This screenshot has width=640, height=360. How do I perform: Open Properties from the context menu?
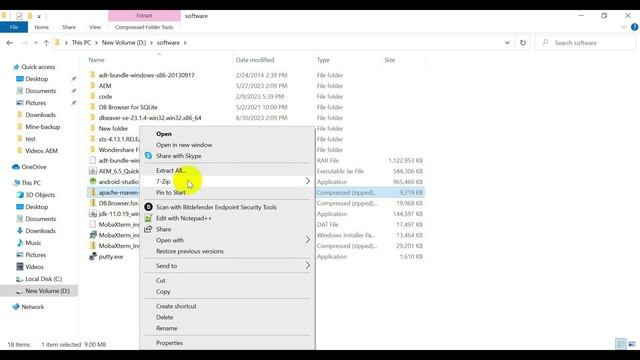click(x=169, y=343)
